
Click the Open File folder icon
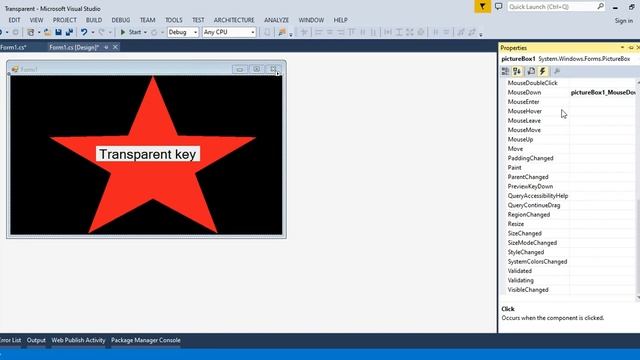(47, 32)
